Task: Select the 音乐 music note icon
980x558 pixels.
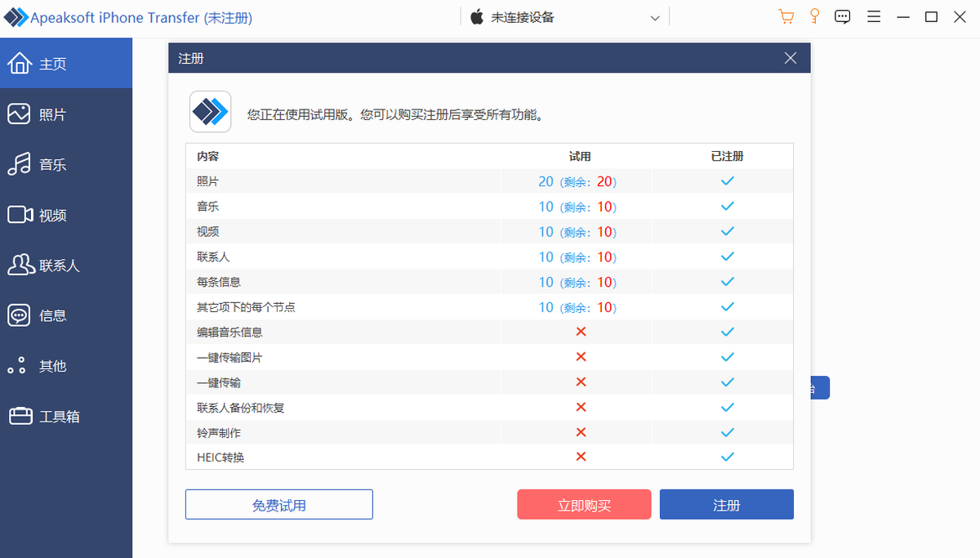Action: point(20,164)
